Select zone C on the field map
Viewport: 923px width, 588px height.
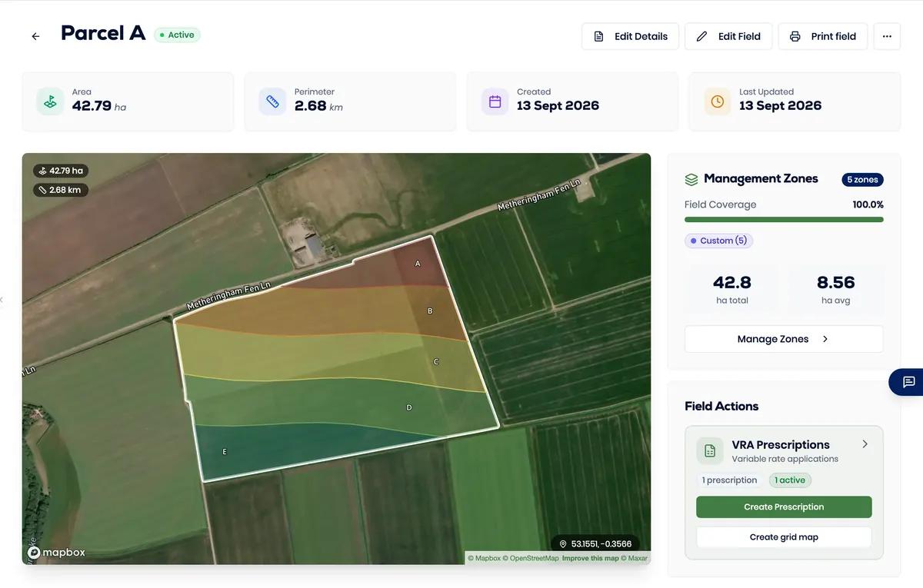(436, 362)
